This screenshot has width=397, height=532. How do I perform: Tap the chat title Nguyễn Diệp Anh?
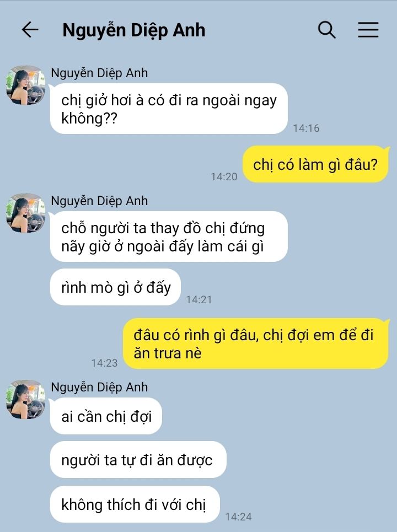tap(133, 30)
